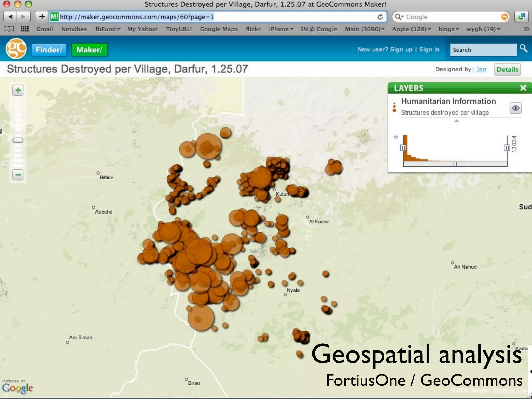Click the browser address bar
Image resolution: width=532 pixels, height=399 pixels.
click(x=217, y=17)
